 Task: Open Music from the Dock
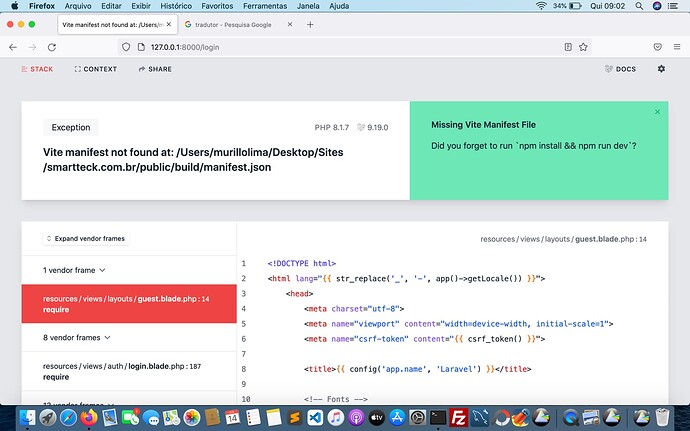point(335,417)
